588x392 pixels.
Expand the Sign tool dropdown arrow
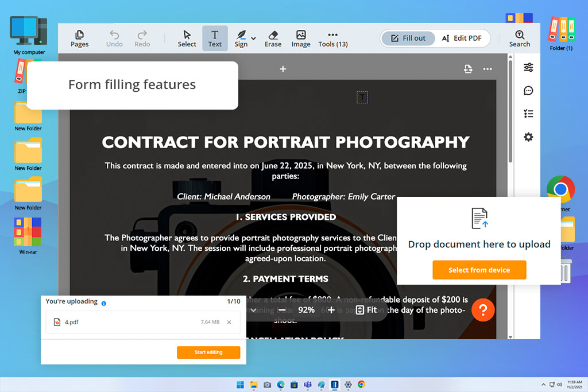pyautogui.click(x=254, y=38)
